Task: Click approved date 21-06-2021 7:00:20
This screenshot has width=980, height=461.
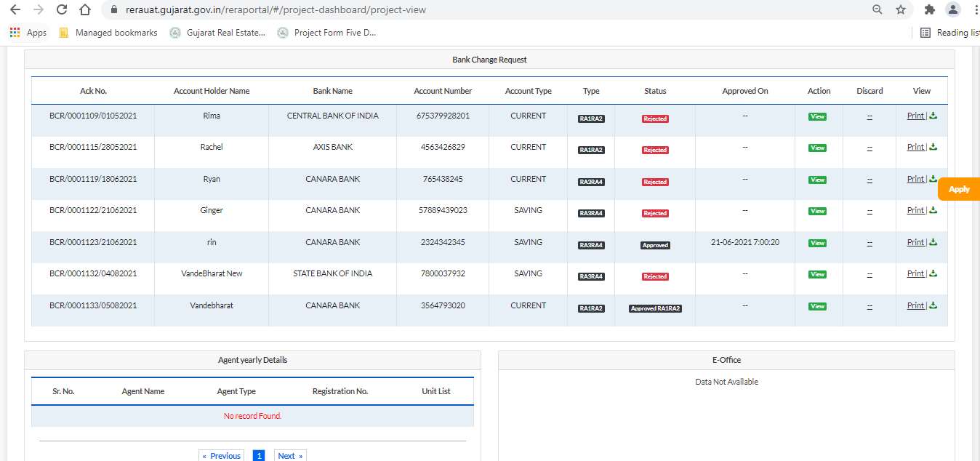Action: click(745, 242)
